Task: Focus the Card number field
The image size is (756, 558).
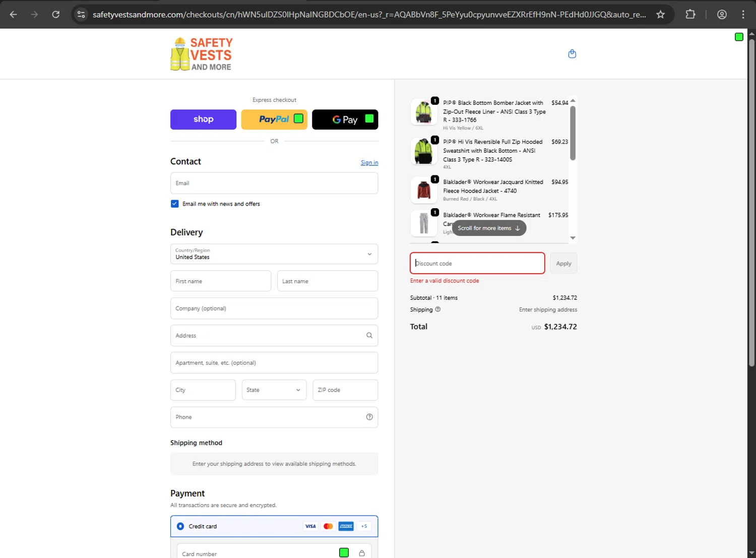Action: 274,551
